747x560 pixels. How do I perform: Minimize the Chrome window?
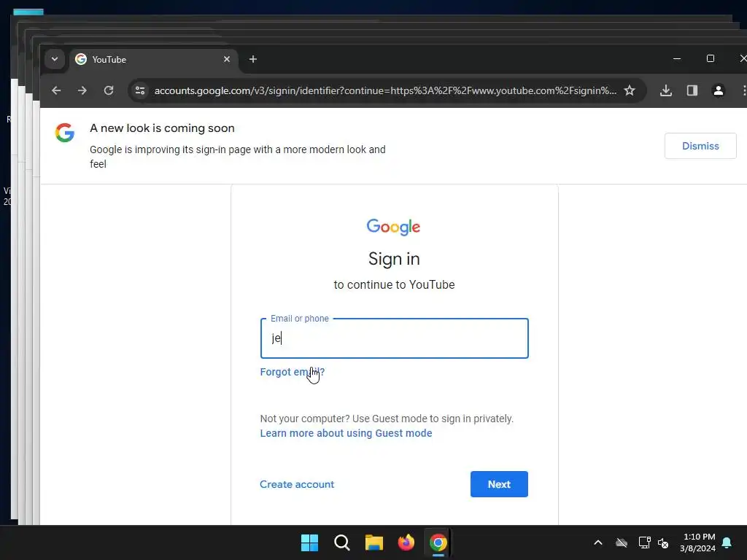(677, 58)
